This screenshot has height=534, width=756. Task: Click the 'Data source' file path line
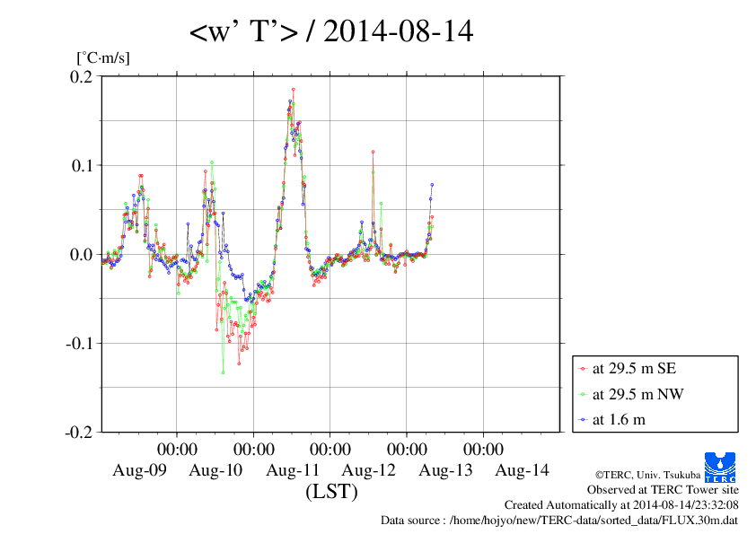559,521
